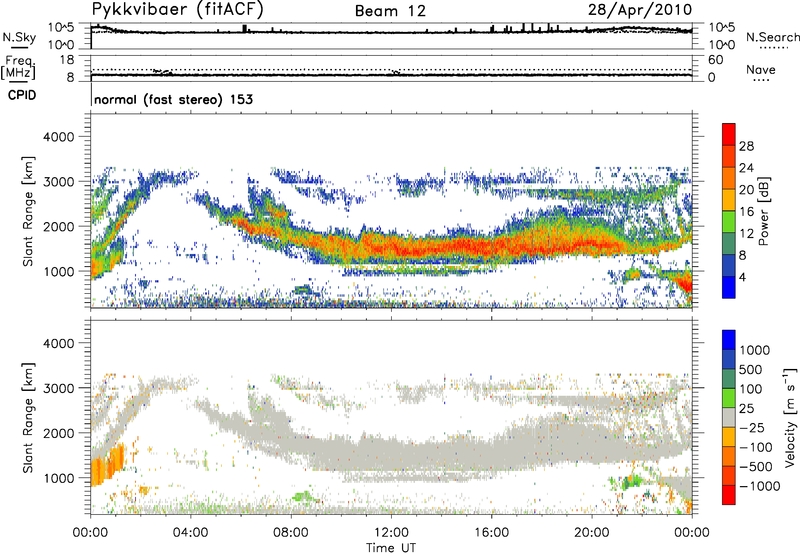Click the '2000' tick on velocity panel

click(x=58, y=433)
